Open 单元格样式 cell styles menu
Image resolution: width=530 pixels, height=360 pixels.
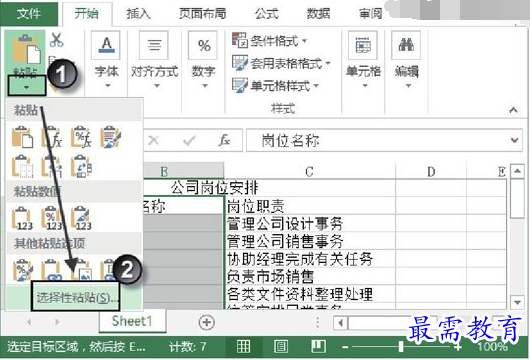pyautogui.click(x=275, y=86)
